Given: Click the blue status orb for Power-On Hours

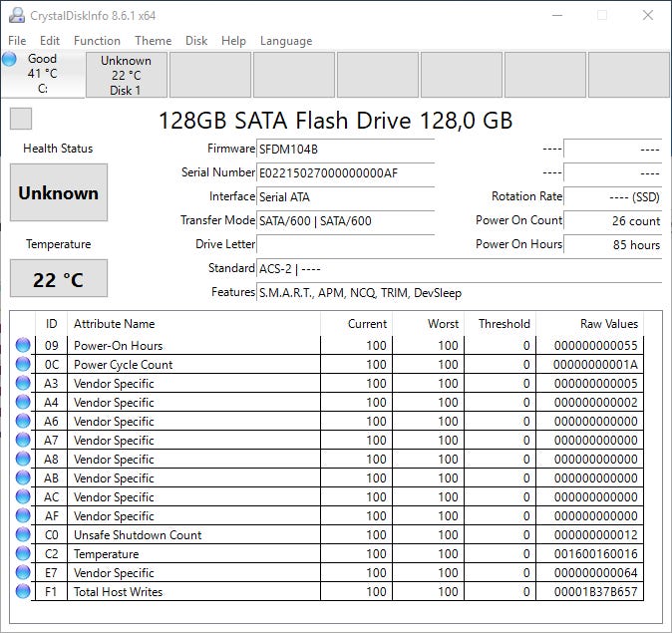Looking at the screenshot, I should (23, 346).
